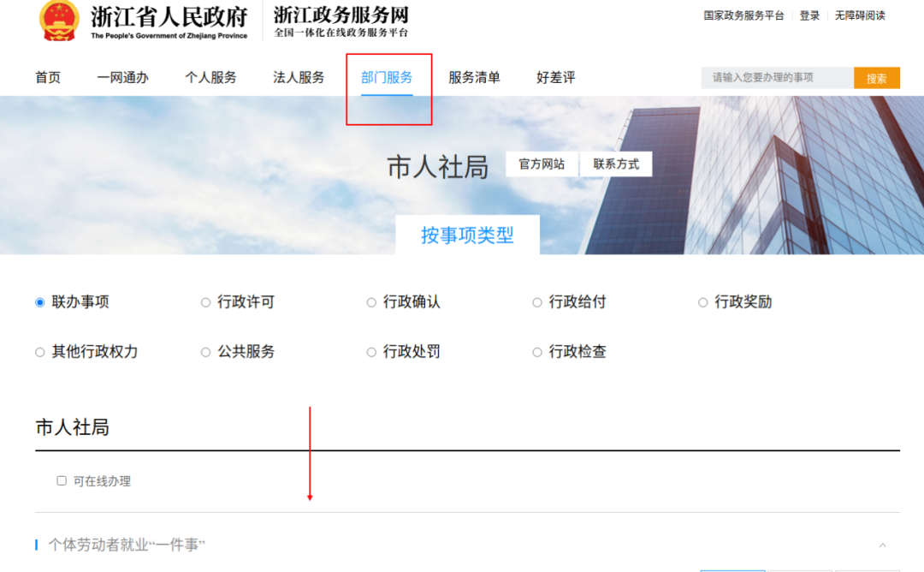This screenshot has width=924, height=572.
Task: Pick the 行政奖励 radio option
Action: click(703, 302)
